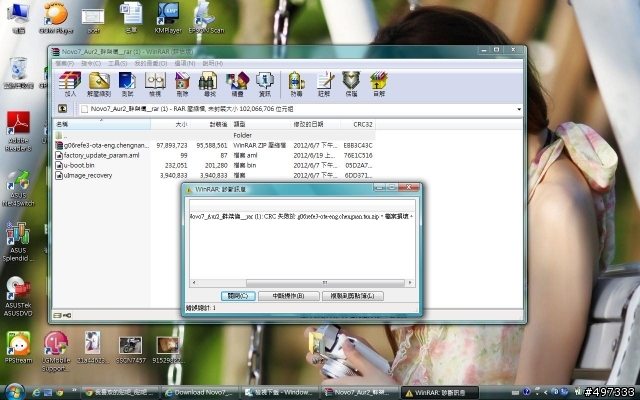
Task: Sort by the Size (大小) column header
Action: coord(170,124)
